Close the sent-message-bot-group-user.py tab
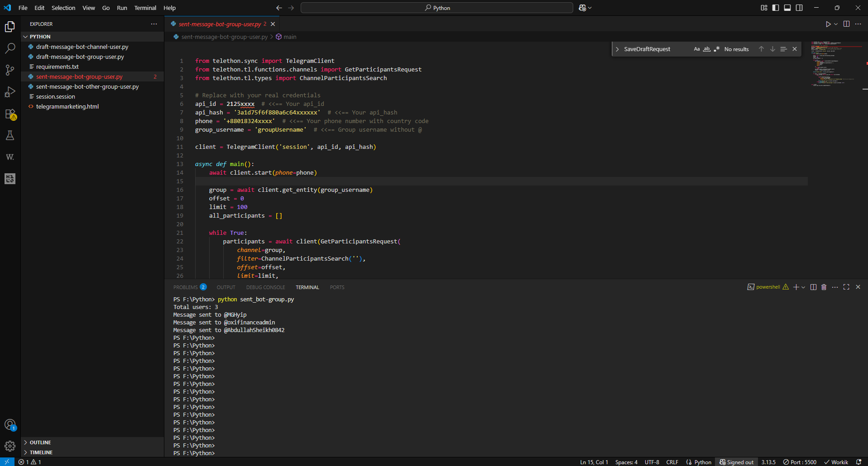The height and width of the screenshot is (466, 868). [x=273, y=24]
